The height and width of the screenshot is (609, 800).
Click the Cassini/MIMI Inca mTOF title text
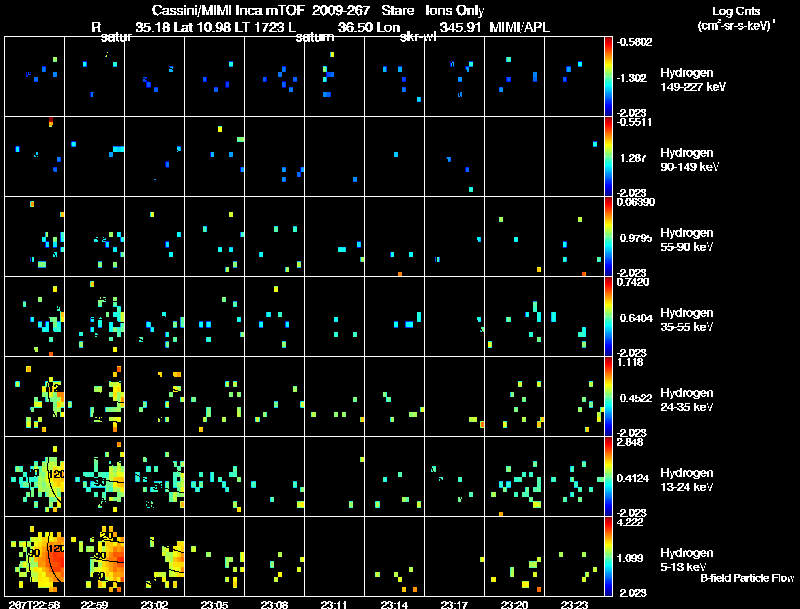(x=228, y=10)
